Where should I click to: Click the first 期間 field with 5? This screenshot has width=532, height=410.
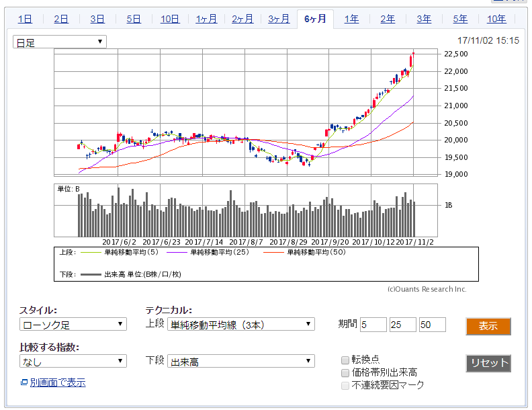pyautogui.click(x=373, y=325)
